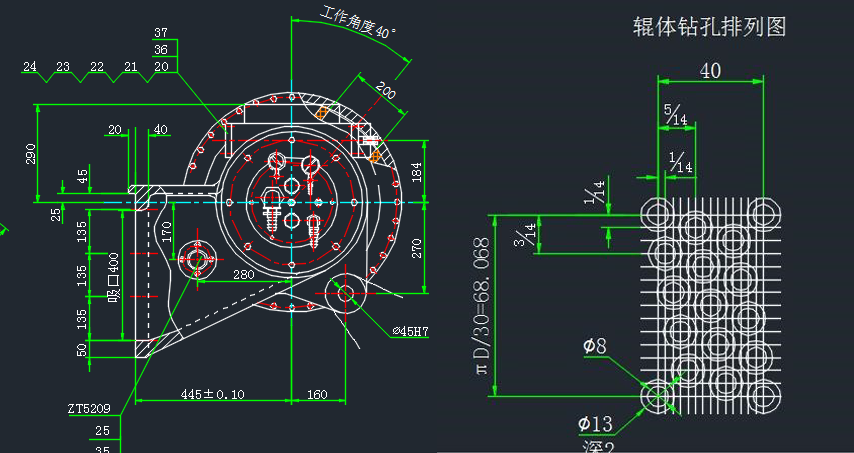Image resolution: width=854 pixels, height=453 pixels.
Task: Click the 170 vertical dimension text
Action: click(x=168, y=232)
